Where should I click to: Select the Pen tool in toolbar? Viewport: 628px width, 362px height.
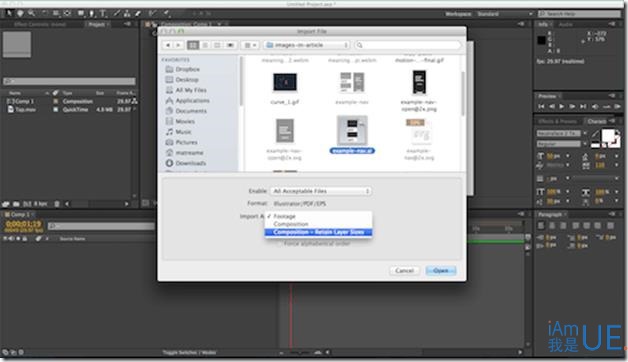click(91, 13)
